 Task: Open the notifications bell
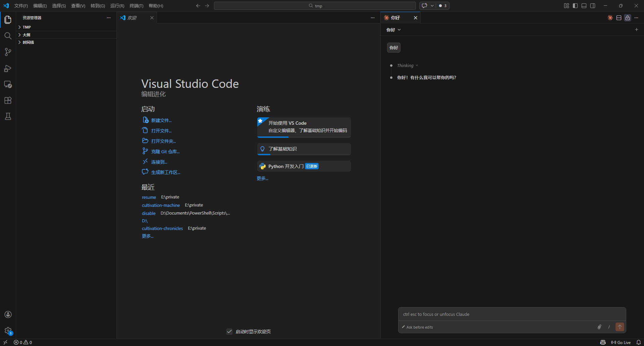pyautogui.click(x=639, y=342)
